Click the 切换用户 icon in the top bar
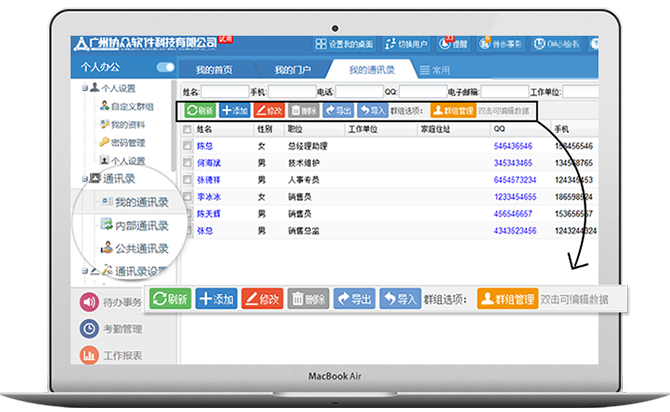Image resolution: width=670 pixels, height=412 pixels. coord(390,44)
